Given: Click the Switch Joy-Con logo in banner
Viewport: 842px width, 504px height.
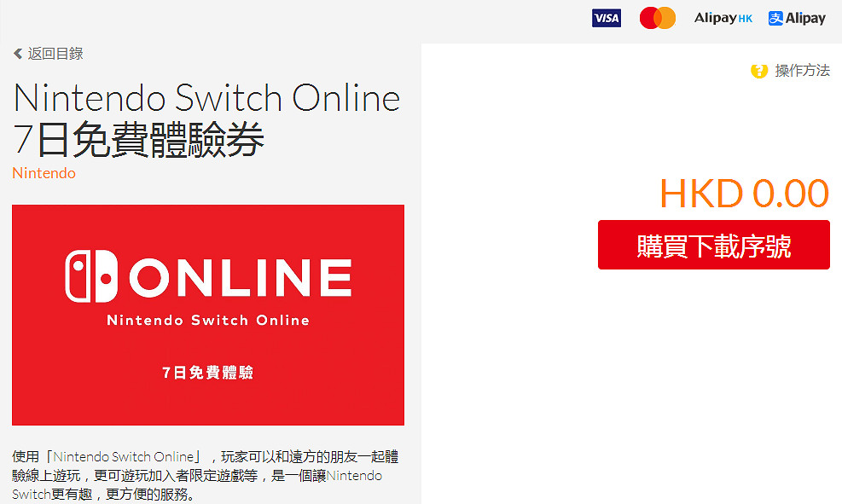Looking at the screenshot, I should click(x=91, y=276).
